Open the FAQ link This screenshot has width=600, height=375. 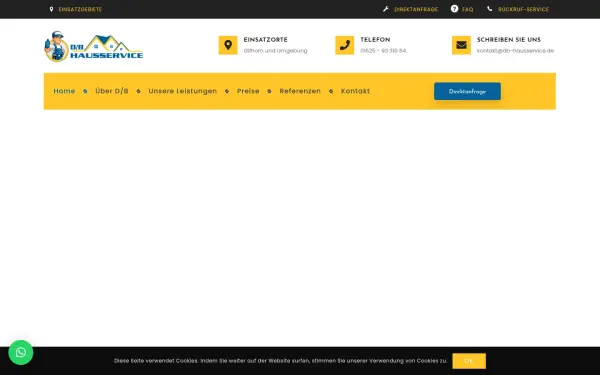pos(468,9)
